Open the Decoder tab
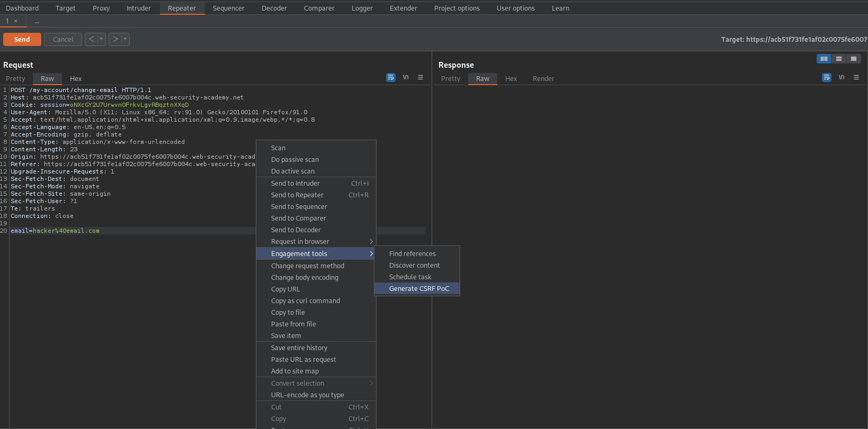 274,8
